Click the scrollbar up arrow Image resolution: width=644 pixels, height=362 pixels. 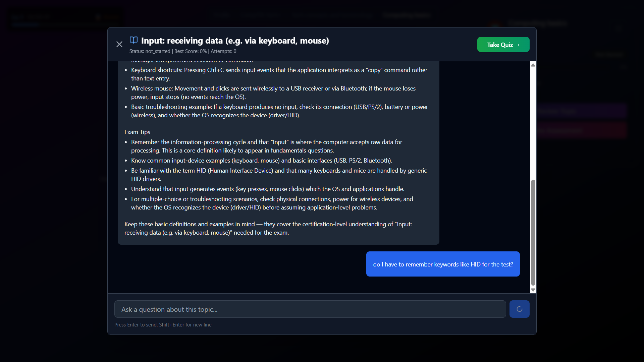pos(533,65)
